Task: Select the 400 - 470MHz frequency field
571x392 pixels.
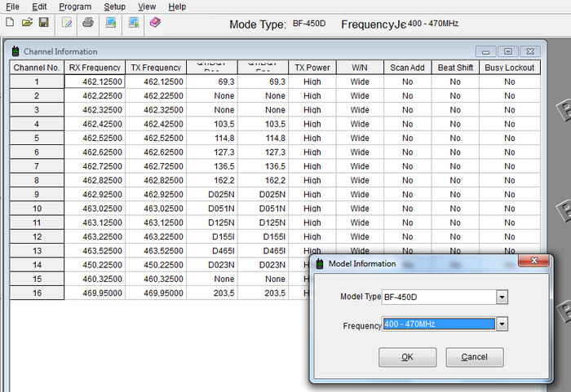Action: coord(438,324)
